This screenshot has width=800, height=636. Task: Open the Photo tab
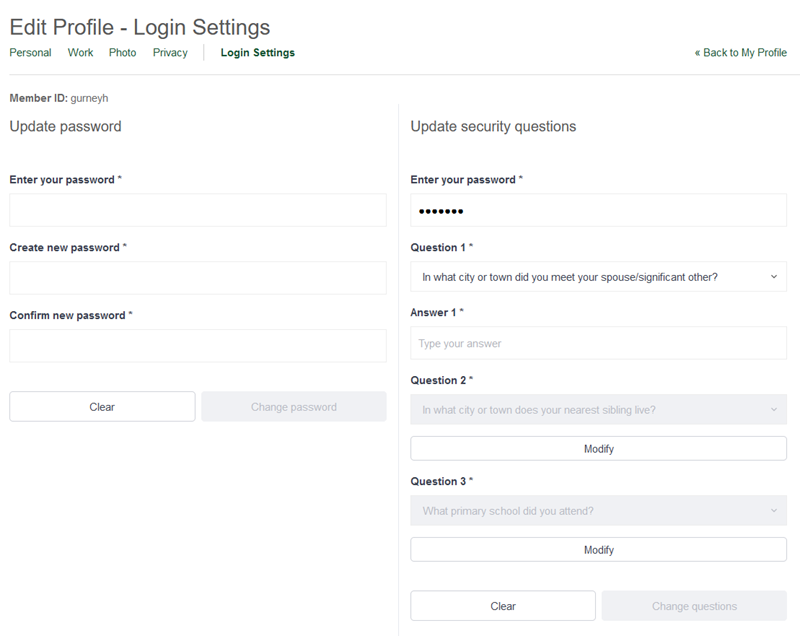[x=122, y=52]
